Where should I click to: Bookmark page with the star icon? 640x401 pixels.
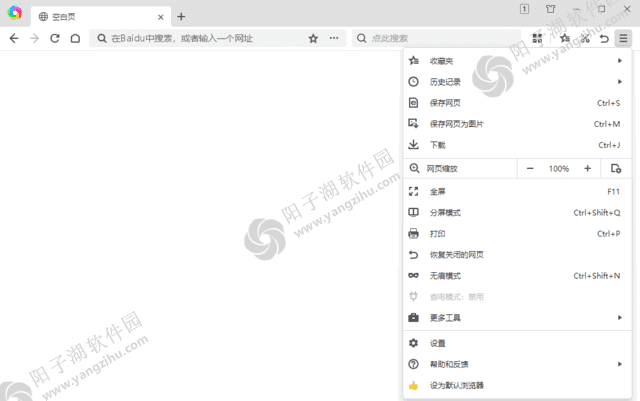313,38
